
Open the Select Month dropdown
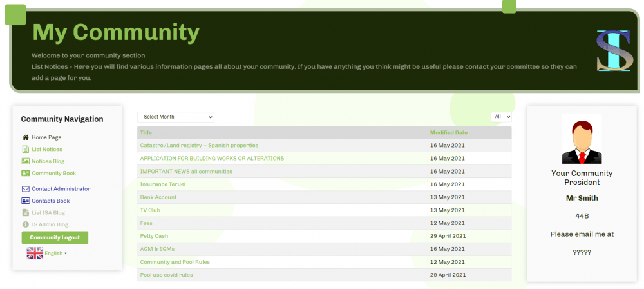(175, 117)
